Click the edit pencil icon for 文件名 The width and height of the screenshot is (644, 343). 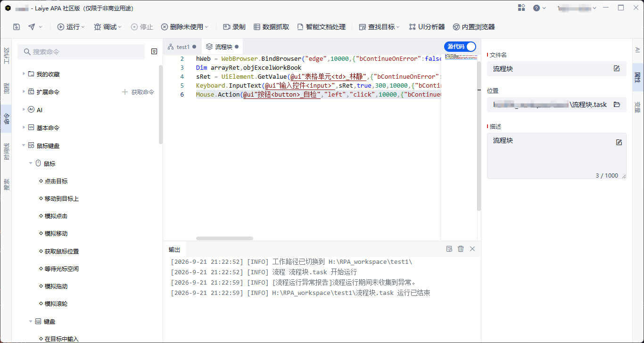point(617,69)
